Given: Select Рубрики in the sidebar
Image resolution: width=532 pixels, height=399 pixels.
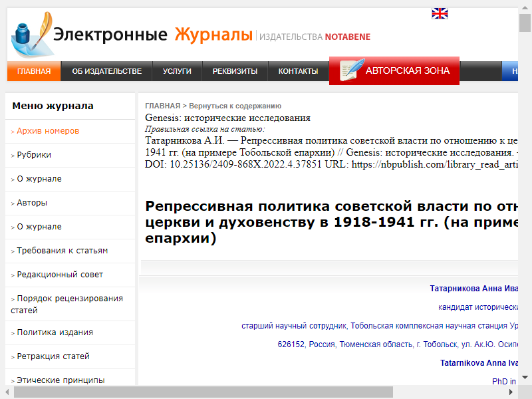Looking at the screenshot, I should point(34,155).
